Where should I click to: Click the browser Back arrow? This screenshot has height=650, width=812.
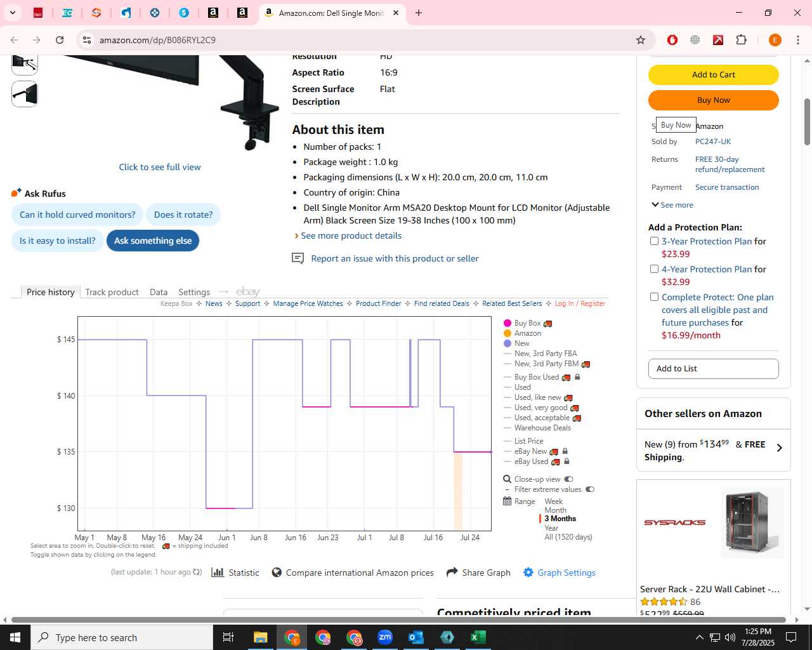tap(14, 40)
